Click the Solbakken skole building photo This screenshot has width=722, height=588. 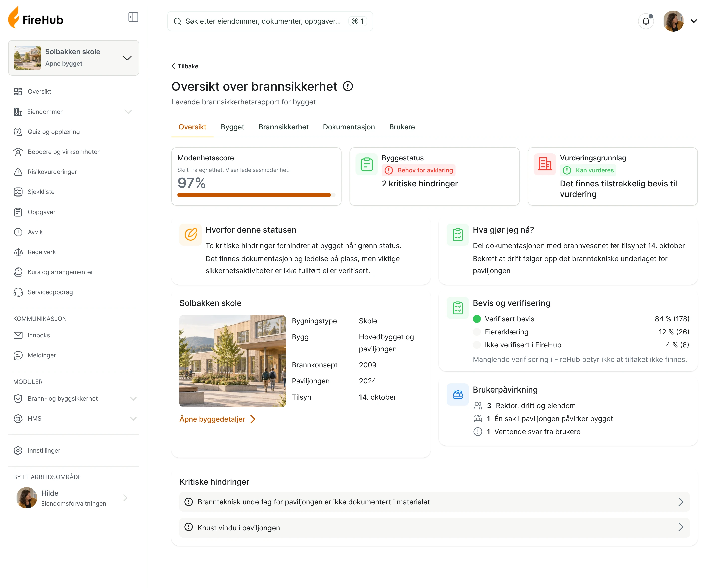(232, 361)
